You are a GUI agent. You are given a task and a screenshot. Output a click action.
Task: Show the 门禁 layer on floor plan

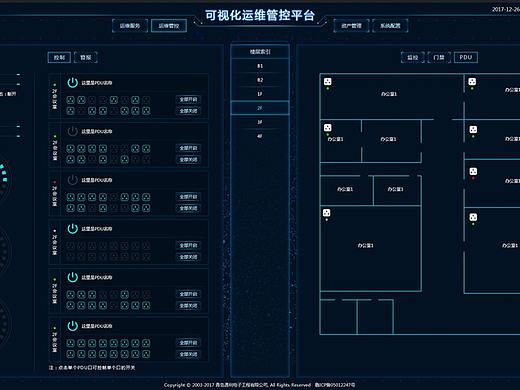tap(439, 57)
